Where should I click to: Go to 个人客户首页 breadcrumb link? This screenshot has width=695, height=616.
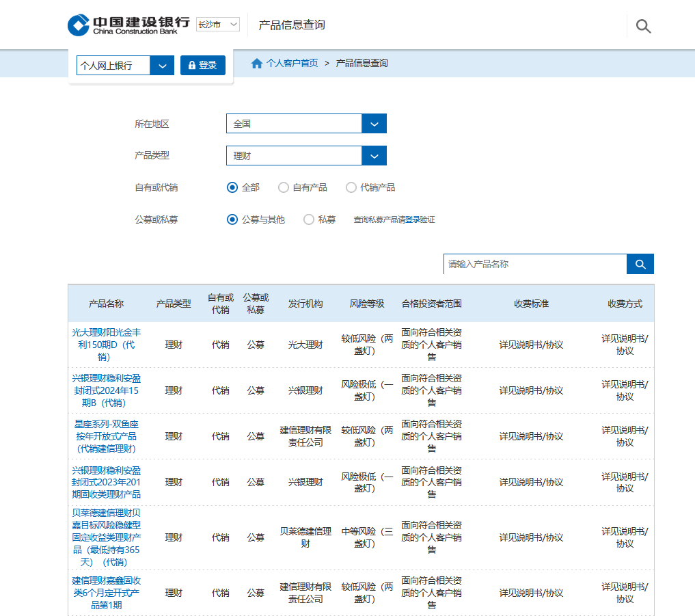point(292,64)
